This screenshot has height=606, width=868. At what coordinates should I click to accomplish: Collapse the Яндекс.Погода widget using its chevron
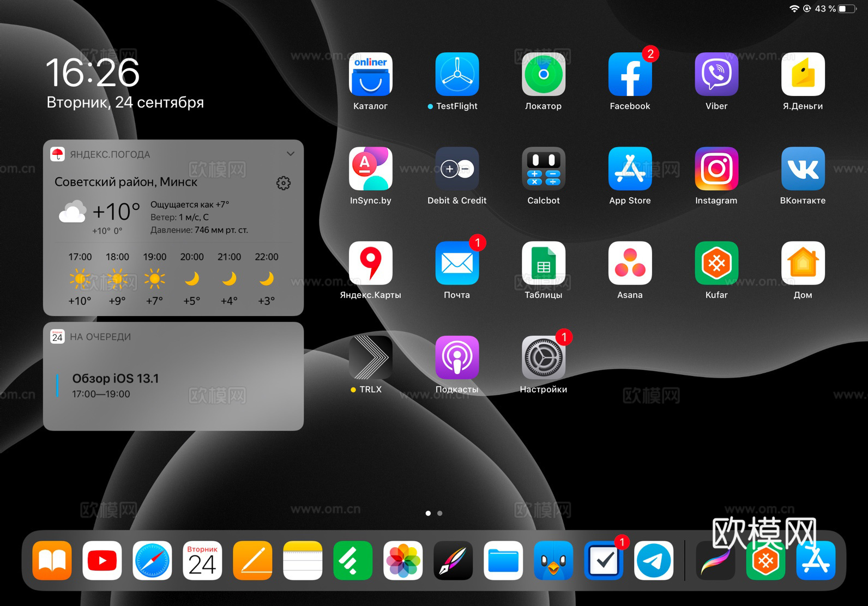click(291, 154)
